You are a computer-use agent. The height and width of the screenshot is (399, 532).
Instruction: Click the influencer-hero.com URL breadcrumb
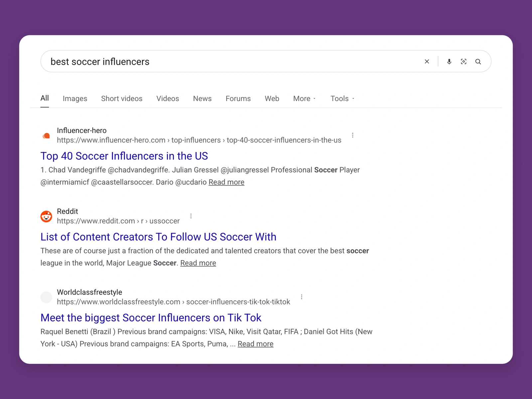[x=199, y=140]
